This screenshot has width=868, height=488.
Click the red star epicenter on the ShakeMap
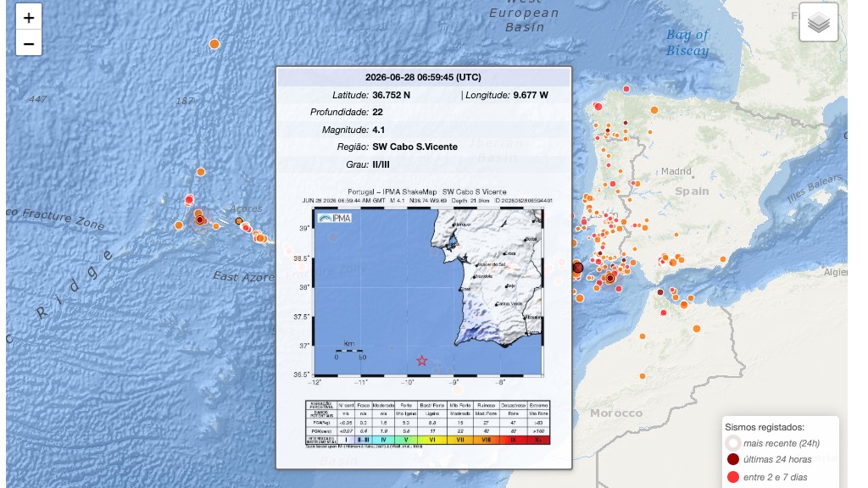422,361
